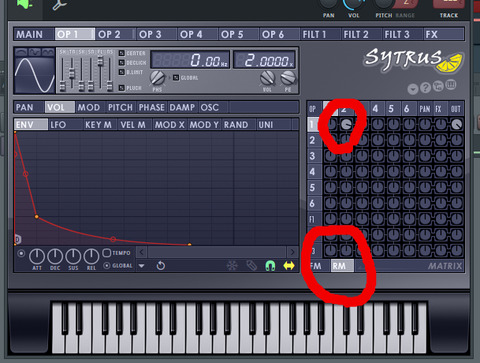Select the PAN envelope target tab
The width and height of the screenshot is (480, 363).
(29, 107)
